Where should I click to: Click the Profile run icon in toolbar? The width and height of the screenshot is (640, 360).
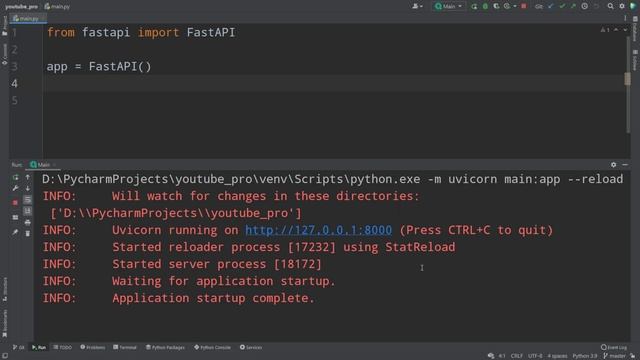click(x=507, y=6)
